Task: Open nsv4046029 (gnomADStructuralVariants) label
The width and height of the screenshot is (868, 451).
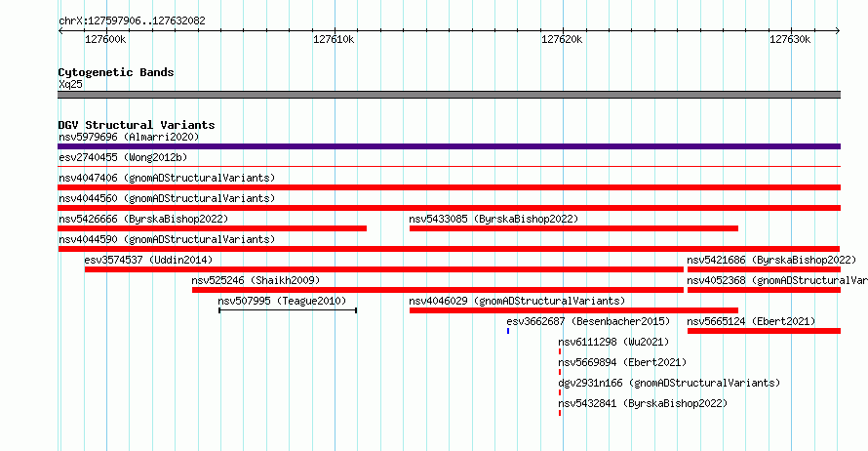Action: click(517, 301)
